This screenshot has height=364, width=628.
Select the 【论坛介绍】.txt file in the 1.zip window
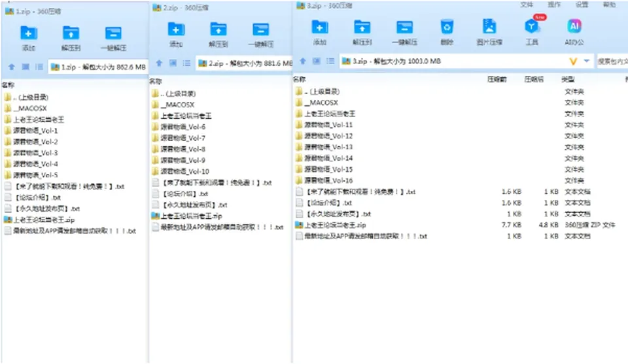click(x=32, y=197)
